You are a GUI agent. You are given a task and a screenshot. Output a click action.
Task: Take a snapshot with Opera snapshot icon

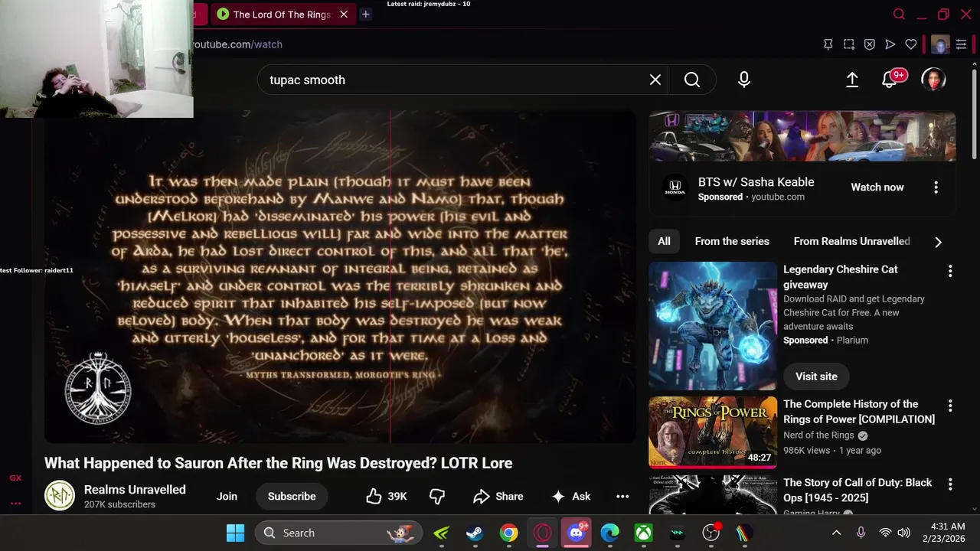coord(849,44)
